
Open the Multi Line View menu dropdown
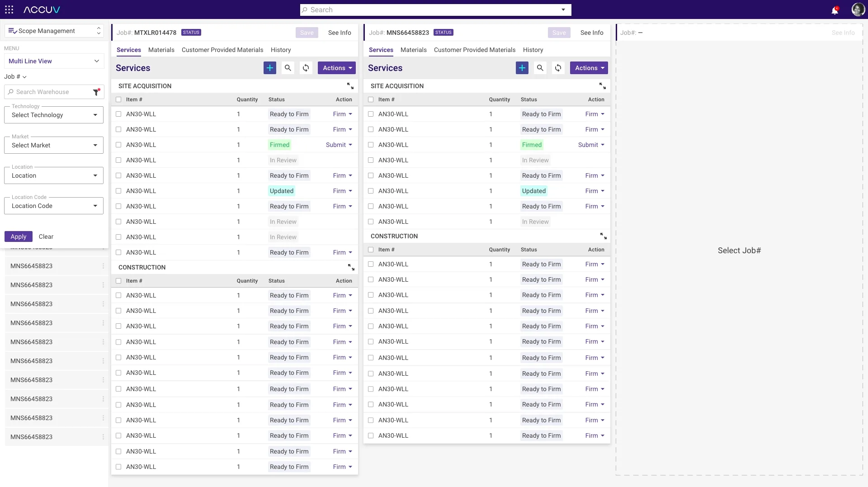(54, 61)
